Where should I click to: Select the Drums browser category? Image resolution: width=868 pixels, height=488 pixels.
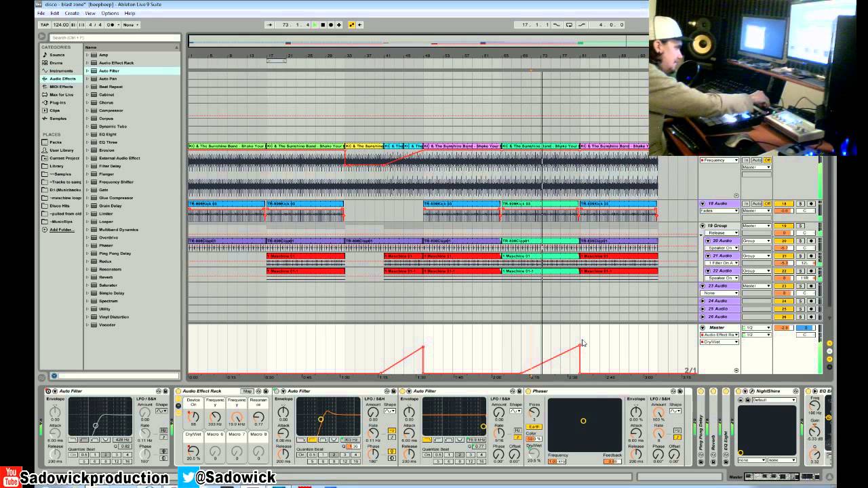pos(56,62)
